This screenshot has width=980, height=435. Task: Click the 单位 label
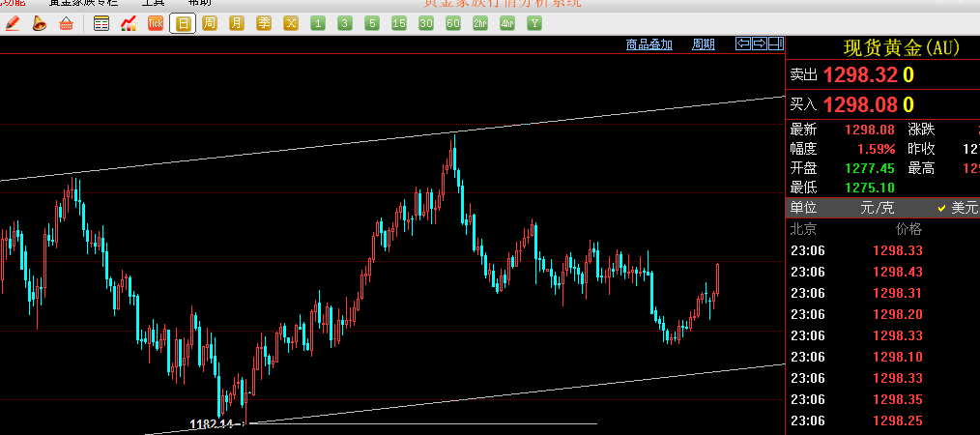[x=803, y=208]
